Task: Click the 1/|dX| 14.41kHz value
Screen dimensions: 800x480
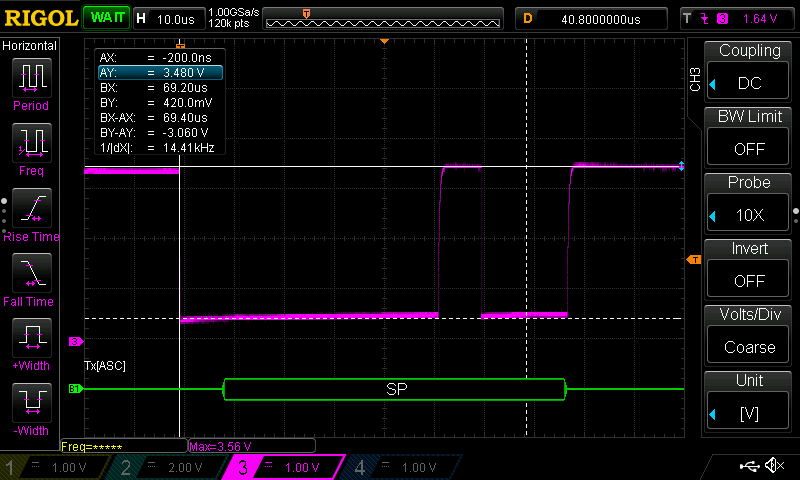Action: tap(188, 148)
